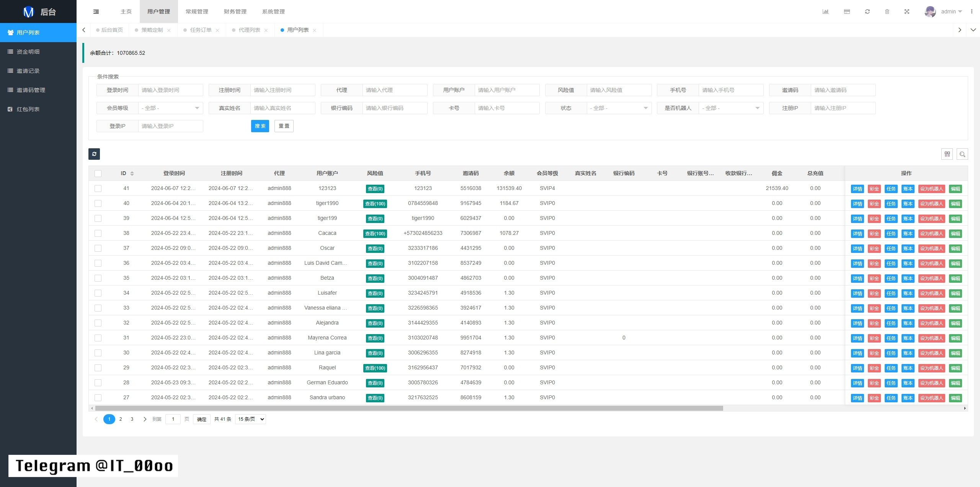Collapse the sidebar menu icon
This screenshot has width=980, height=487.
click(x=96, y=11)
